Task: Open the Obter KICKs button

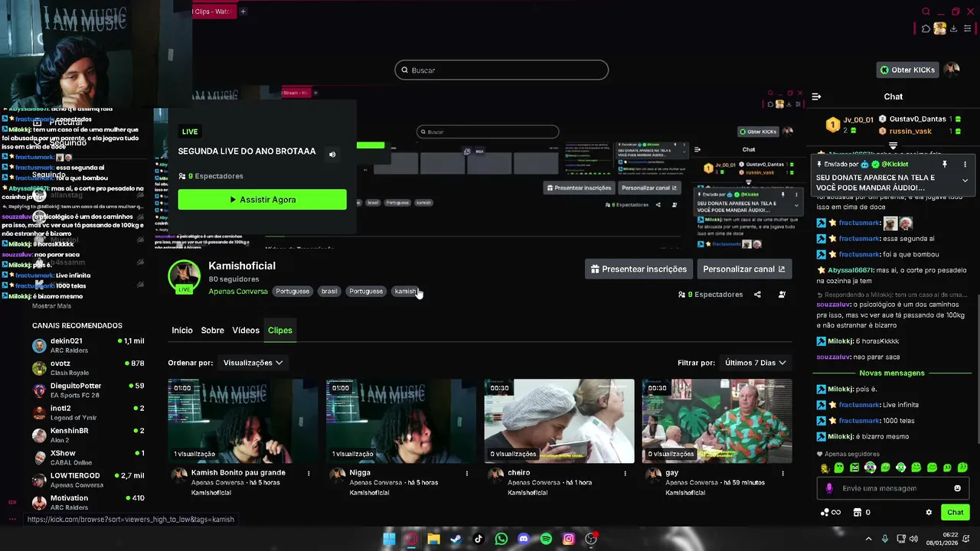Action: 907,70
